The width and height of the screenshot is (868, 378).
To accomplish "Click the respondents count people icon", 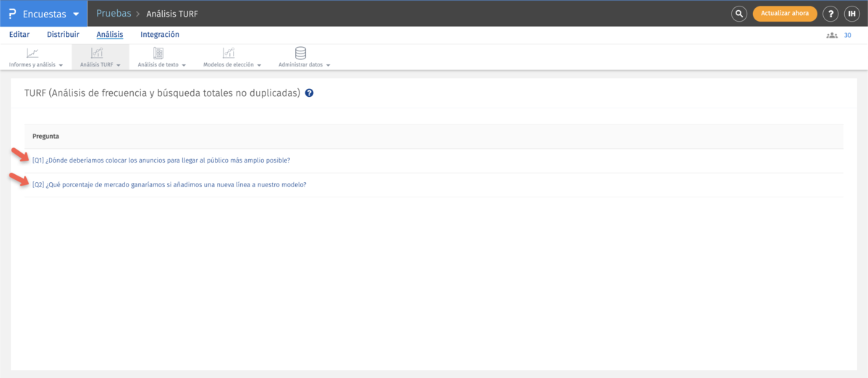I will [832, 35].
